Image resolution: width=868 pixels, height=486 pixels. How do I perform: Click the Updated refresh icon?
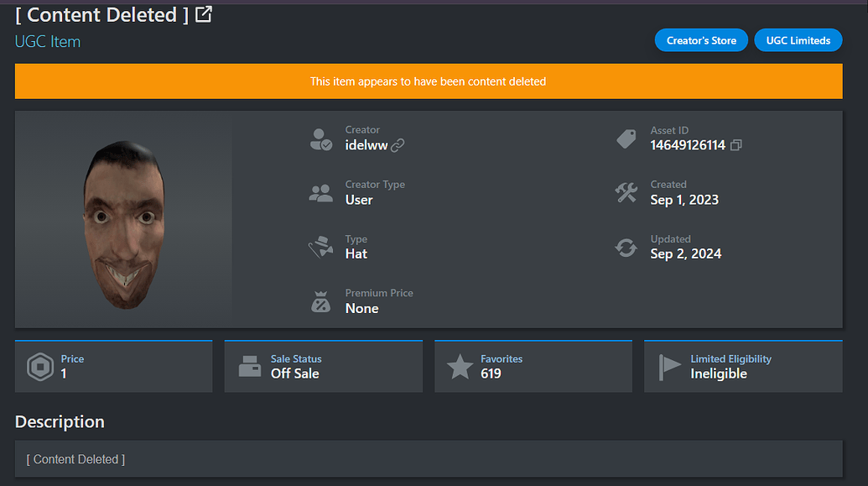(626, 248)
